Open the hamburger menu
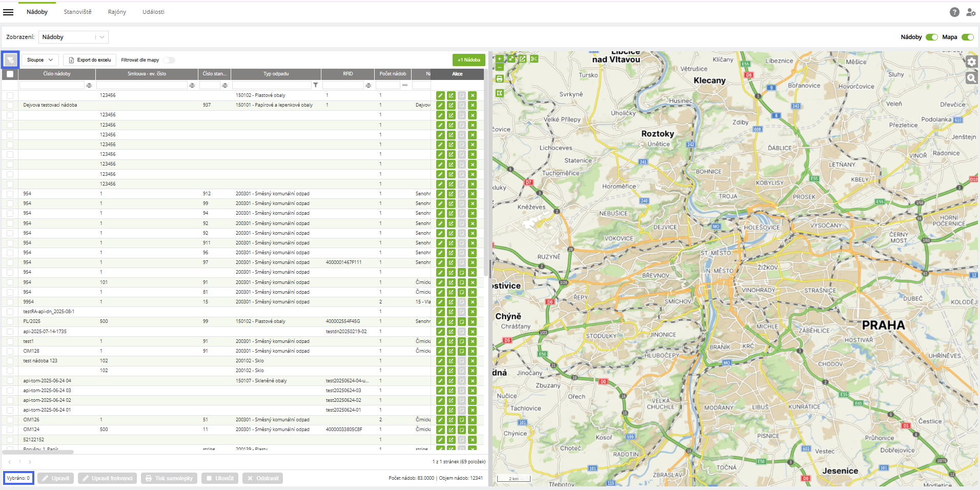The image size is (980, 490). pyautogui.click(x=8, y=12)
